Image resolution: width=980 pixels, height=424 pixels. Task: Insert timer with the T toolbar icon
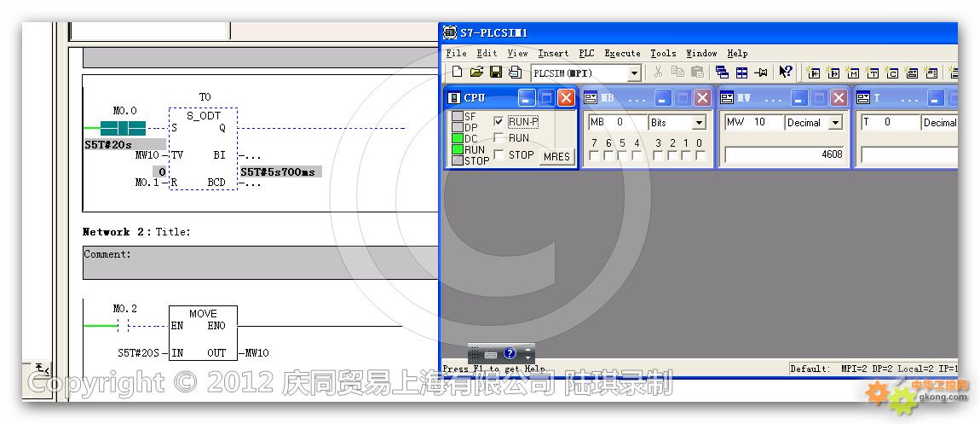[x=872, y=73]
